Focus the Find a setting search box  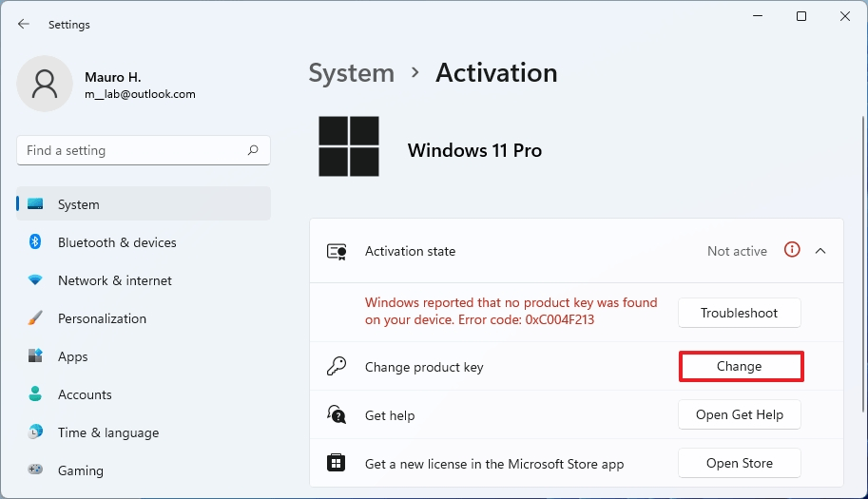click(x=133, y=150)
